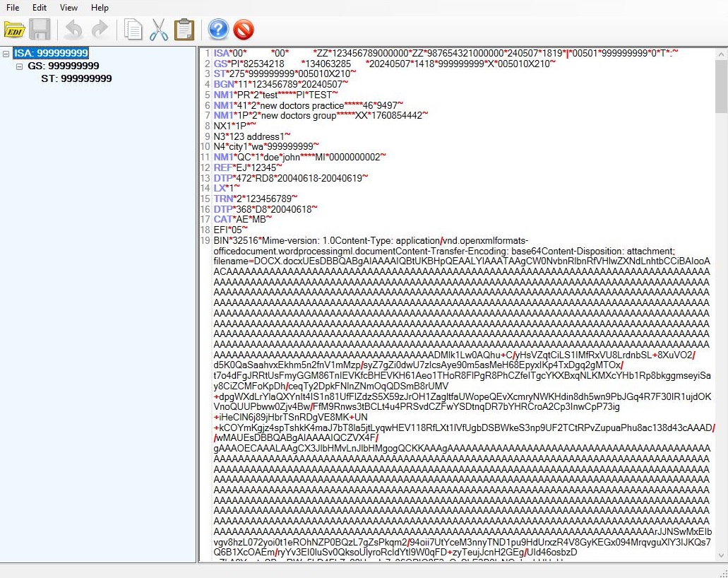Click the Paste clipboard icon
The width and height of the screenshot is (728, 578).
click(x=184, y=30)
